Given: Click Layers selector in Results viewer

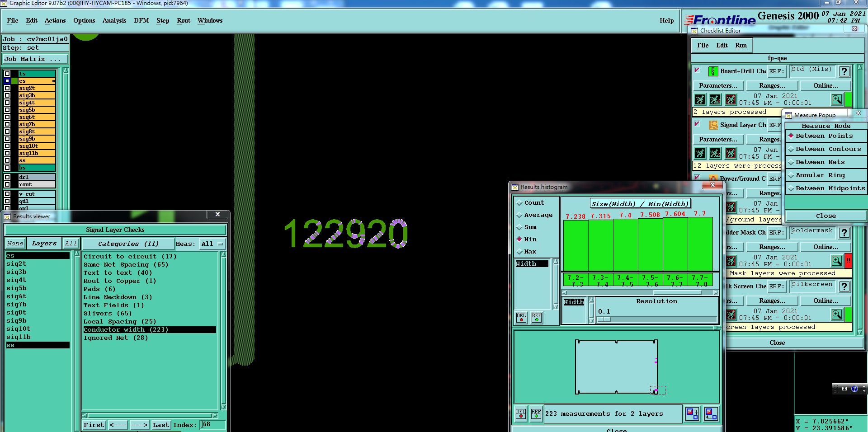Looking at the screenshot, I should tap(44, 244).
